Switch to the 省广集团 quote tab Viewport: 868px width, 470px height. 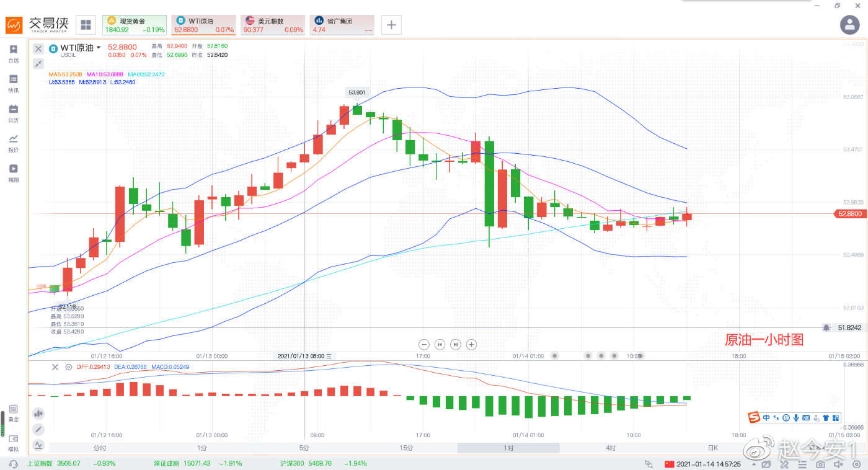tap(342, 25)
